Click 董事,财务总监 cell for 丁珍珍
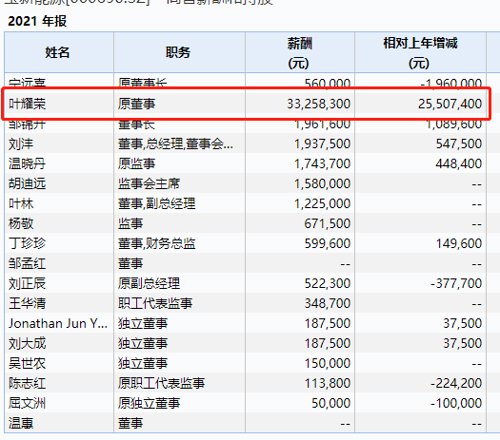Screen dimensions: 500x440 coord(156,244)
